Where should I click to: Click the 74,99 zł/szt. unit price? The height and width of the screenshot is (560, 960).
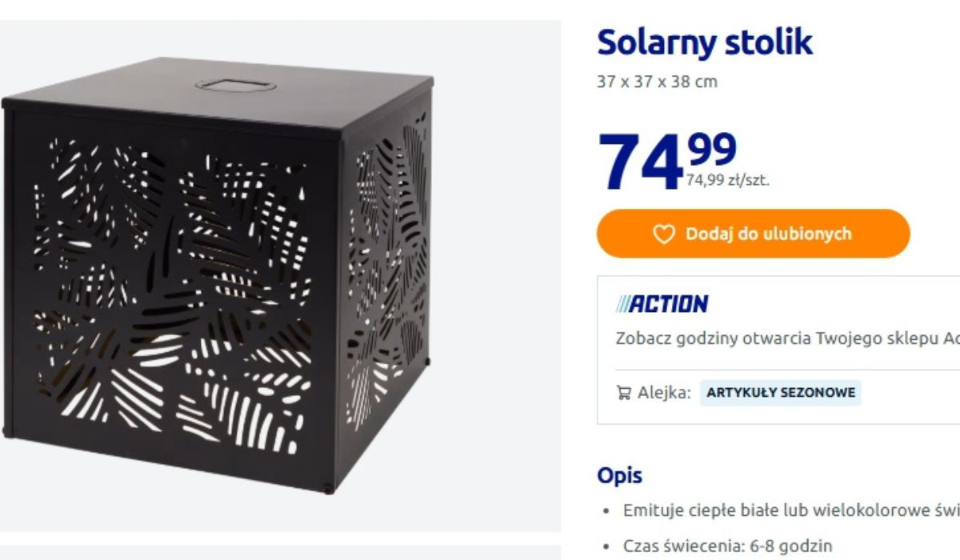tap(727, 181)
